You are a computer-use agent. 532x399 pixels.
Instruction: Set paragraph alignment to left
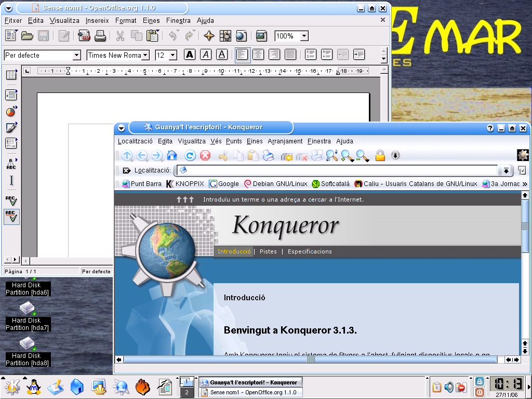pos(242,54)
